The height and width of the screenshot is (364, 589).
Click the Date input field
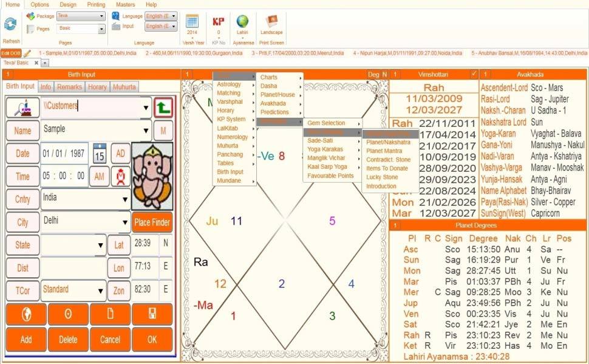pos(64,153)
